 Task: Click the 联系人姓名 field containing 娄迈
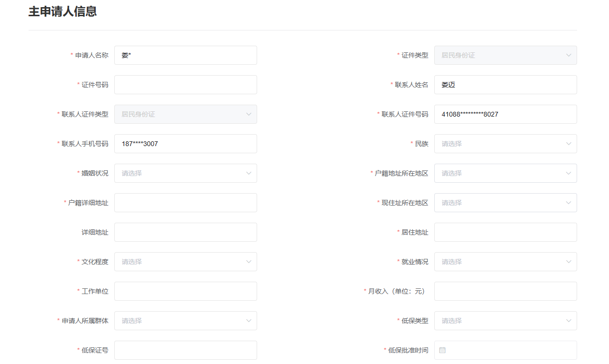[x=506, y=85]
